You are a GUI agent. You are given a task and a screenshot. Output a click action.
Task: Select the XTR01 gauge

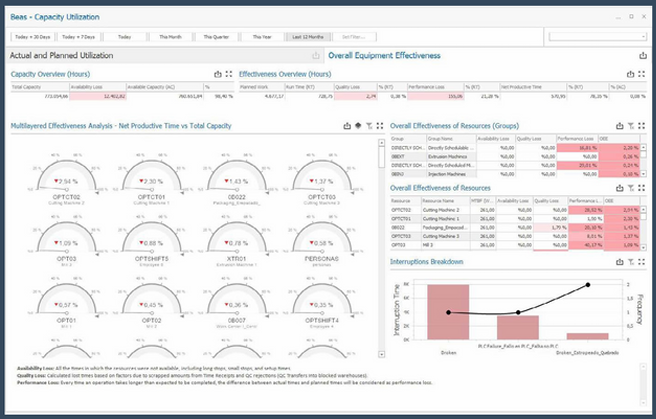[237, 242]
